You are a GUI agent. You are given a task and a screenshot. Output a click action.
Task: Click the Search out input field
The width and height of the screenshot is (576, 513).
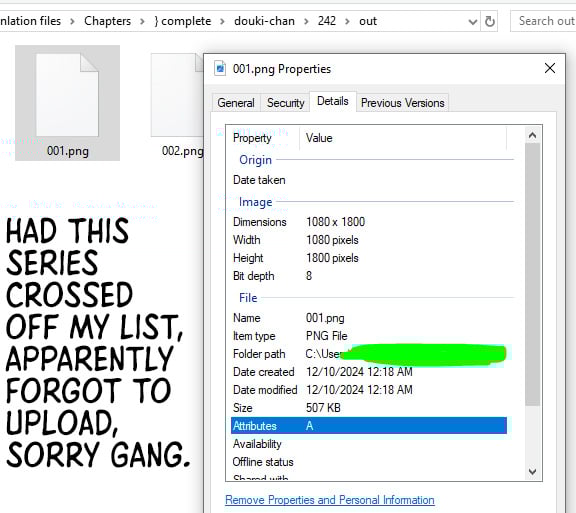click(x=544, y=21)
